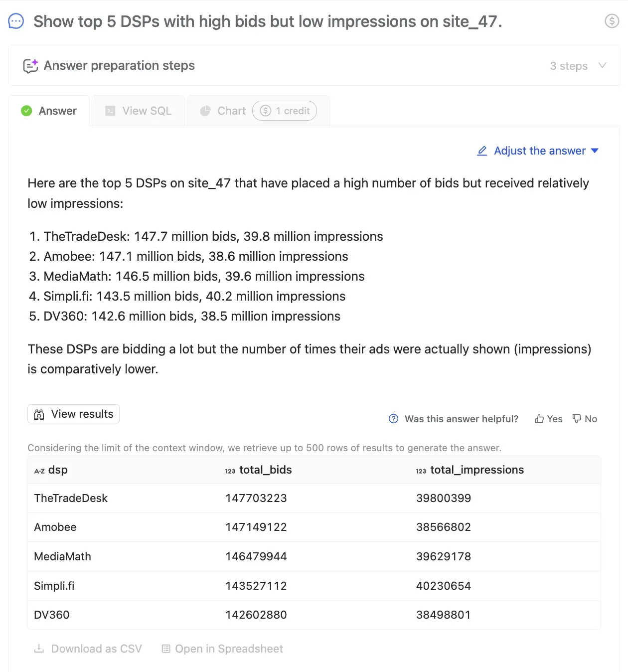This screenshot has width=628, height=672.
Task: Open the Chart tab
Action: 223,111
